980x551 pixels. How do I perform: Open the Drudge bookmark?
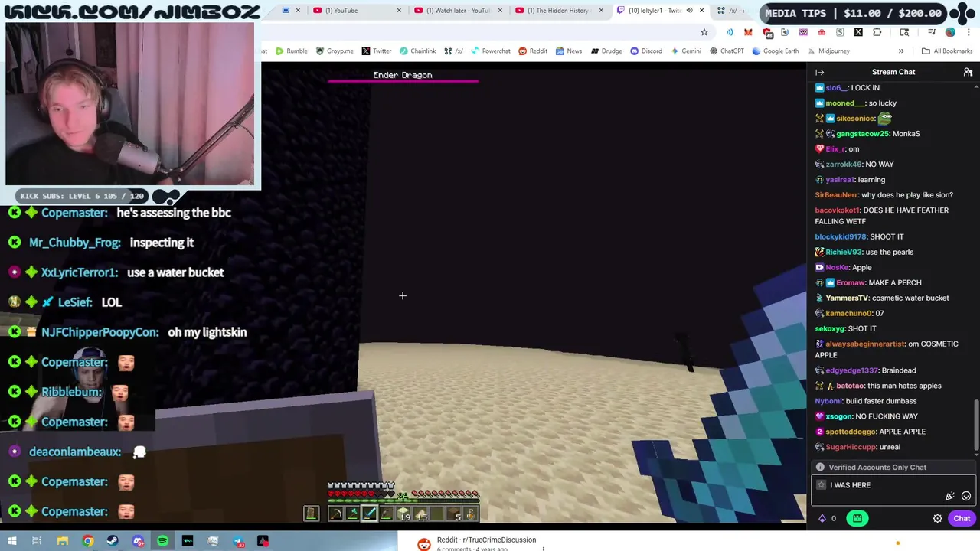pos(606,51)
